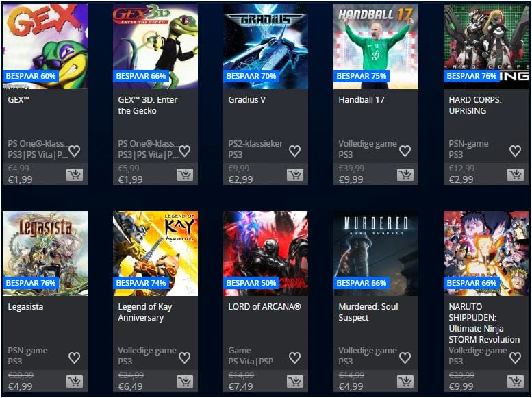The width and height of the screenshot is (532, 398).
Task: Add Legasista to shopping cart
Action: 75,382
